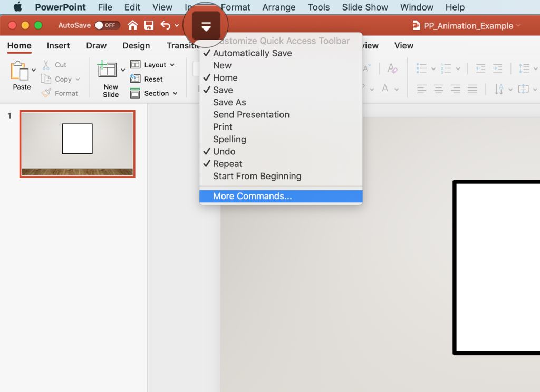Viewport: 540px width, 392px height.
Task: Click the Align Left icon
Action: 421,89
